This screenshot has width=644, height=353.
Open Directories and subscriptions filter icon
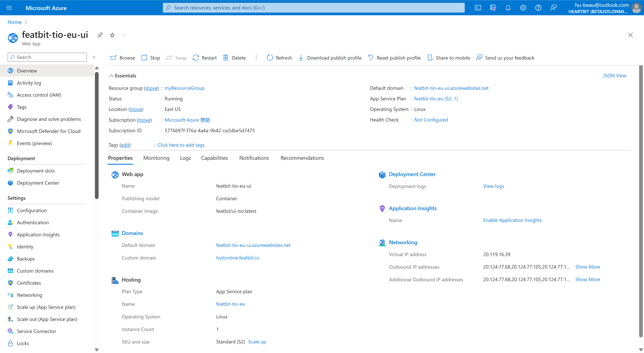[x=493, y=8]
